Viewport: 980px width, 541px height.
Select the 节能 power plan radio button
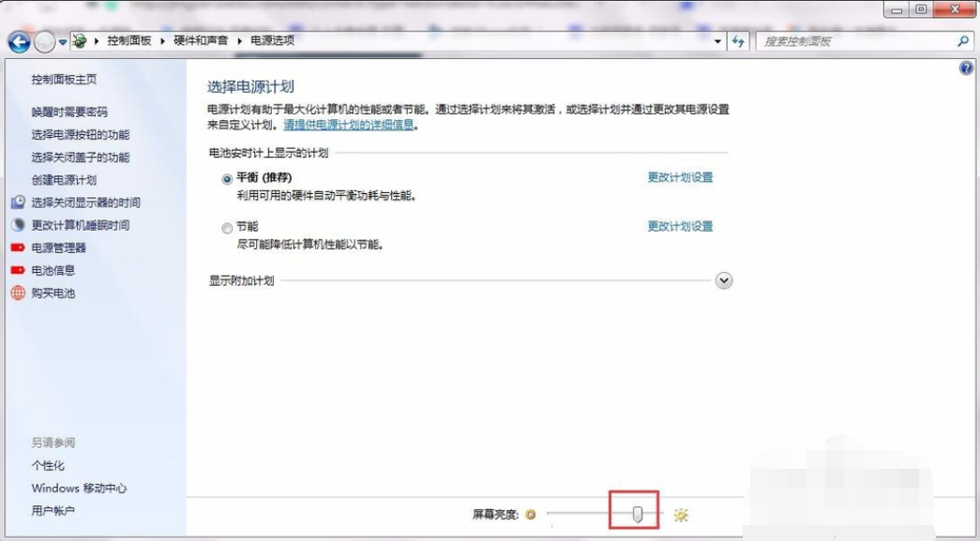[226, 228]
